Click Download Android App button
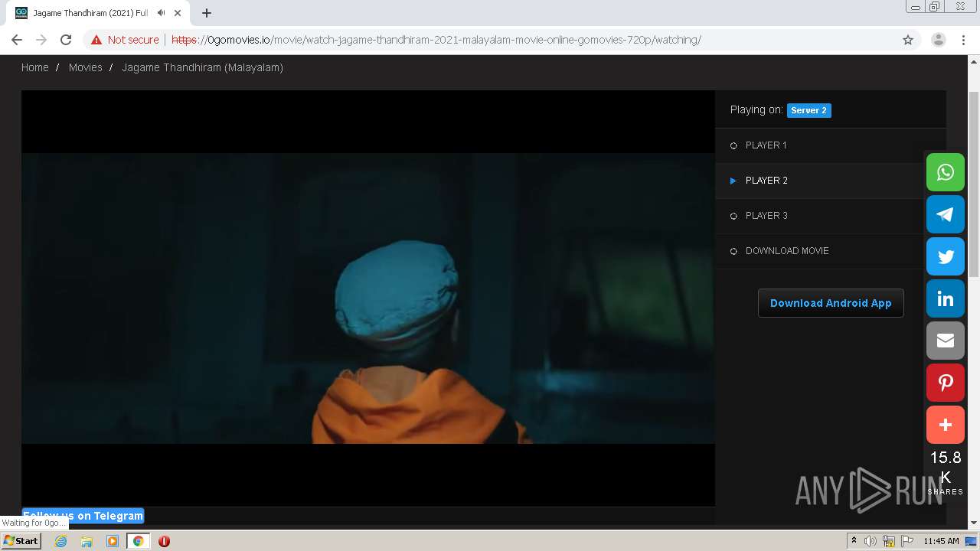Image resolution: width=980 pixels, height=551 pixels. 831,303
